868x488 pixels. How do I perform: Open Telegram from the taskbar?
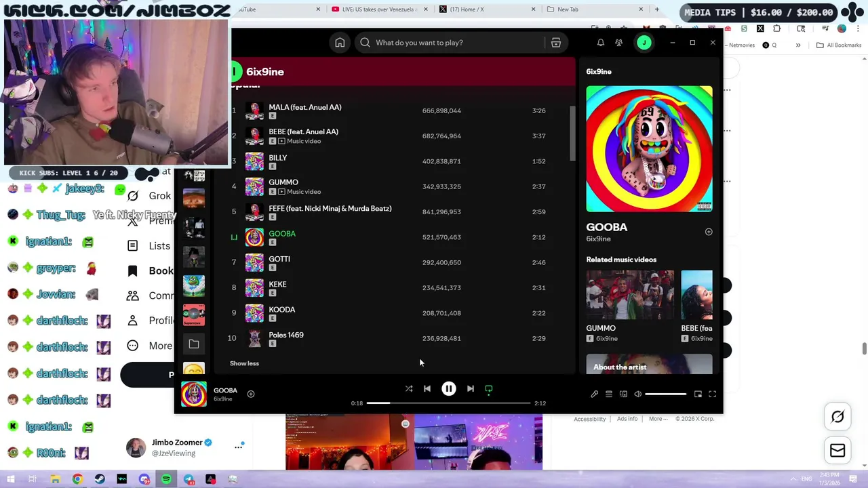(189, 479)
